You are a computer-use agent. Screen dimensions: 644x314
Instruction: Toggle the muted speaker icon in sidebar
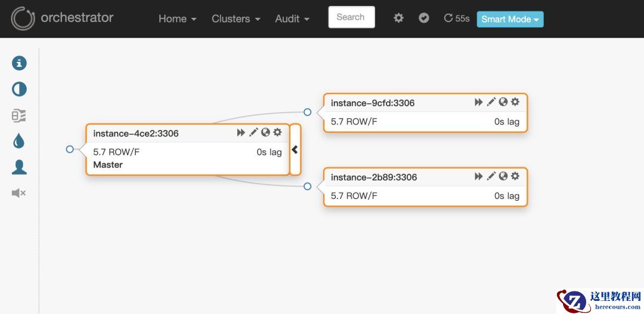point(19,193)
